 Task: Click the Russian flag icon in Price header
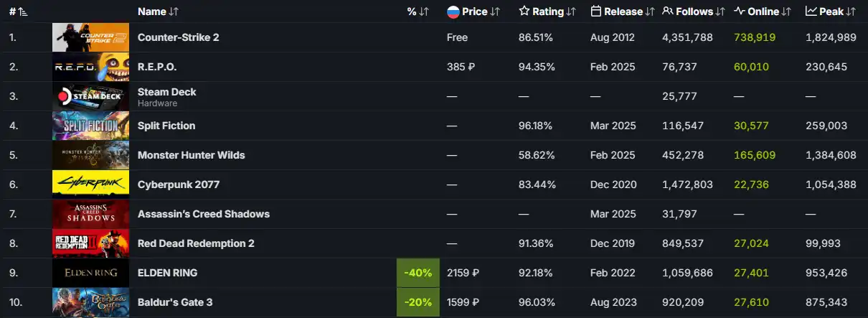pos(453,11)
